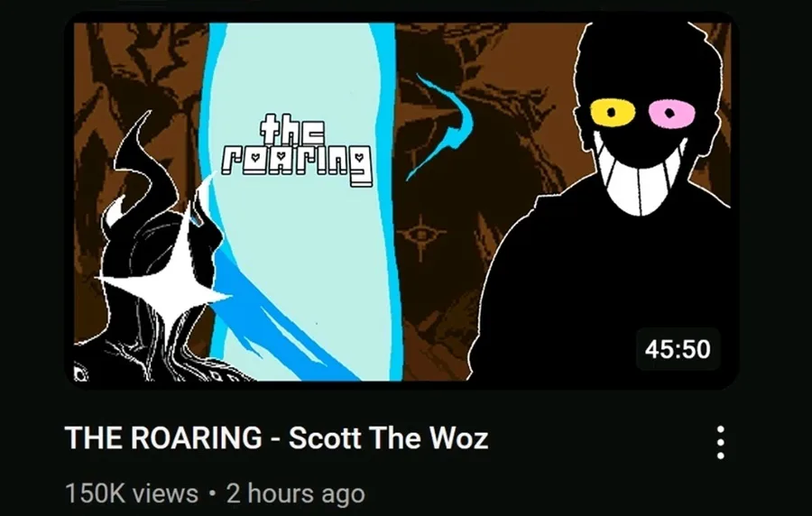
Task: Click the word ROARING in the title
Action: [196, 438]
